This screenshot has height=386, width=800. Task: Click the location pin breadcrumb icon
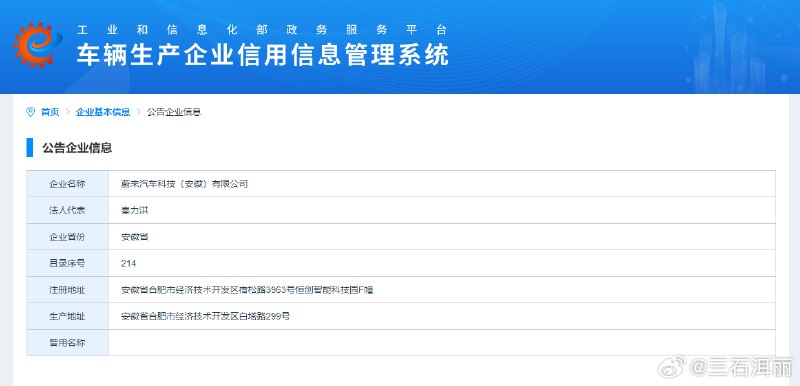[x=31, y=112]
